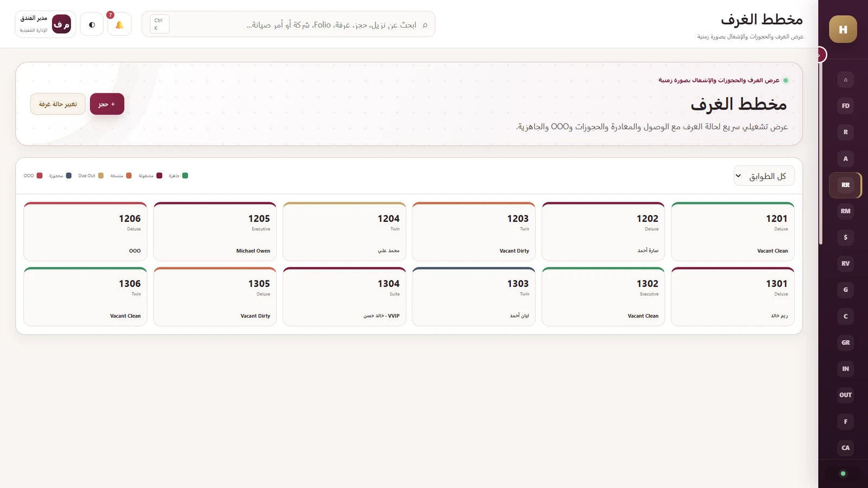
Task: Toggle the dark mode theme switch
Action: coord(92,24)
